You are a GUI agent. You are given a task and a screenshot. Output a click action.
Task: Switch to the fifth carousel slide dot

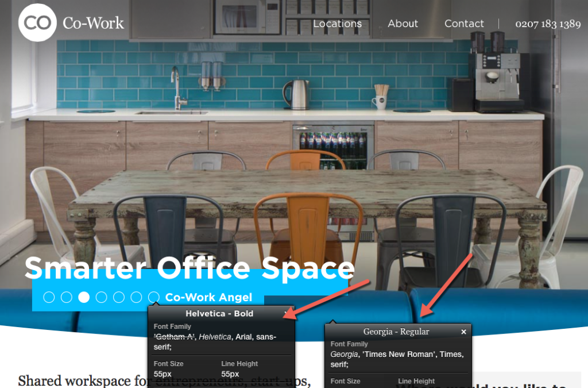coord(119,297)
